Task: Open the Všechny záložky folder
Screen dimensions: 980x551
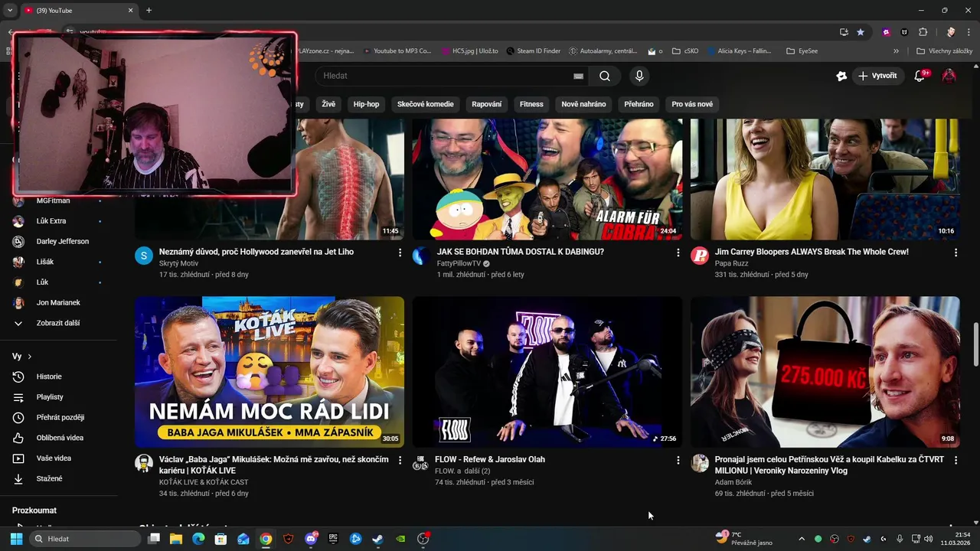Action: pos(945,51)
